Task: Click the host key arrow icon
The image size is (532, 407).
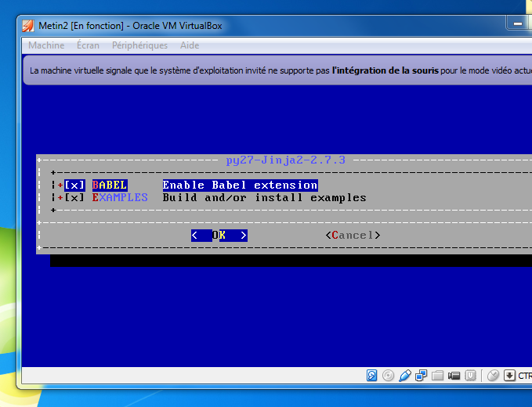Action: click(509, 376)
